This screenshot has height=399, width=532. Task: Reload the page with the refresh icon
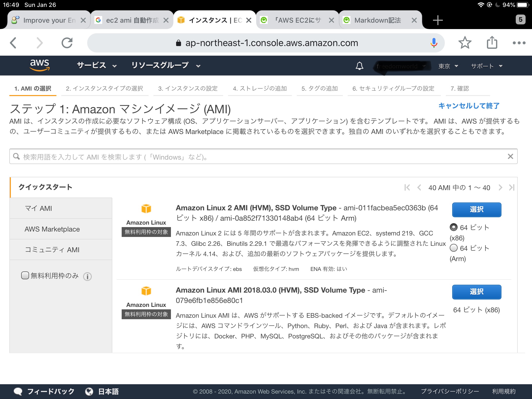pyautogui.click(x=67, y=43)
